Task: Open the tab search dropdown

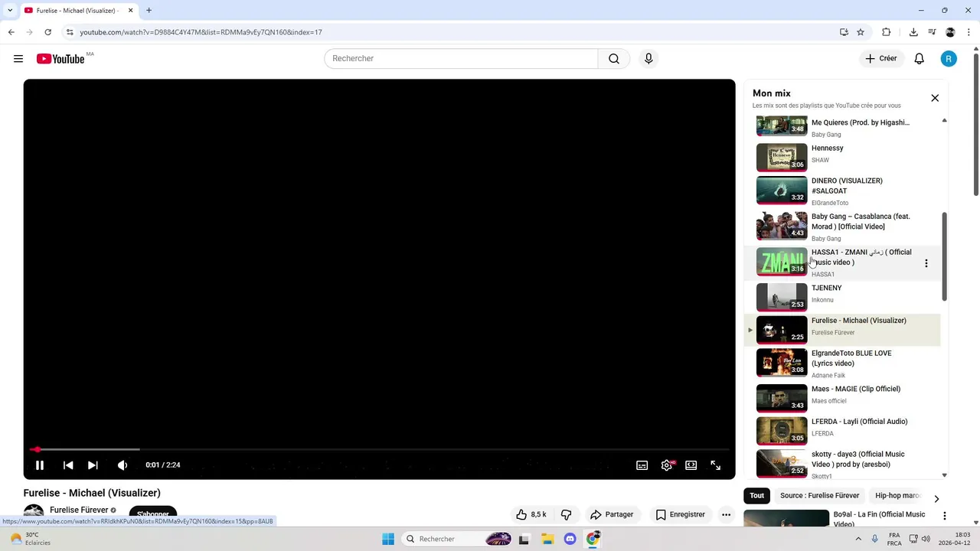Action: (10, 10)
